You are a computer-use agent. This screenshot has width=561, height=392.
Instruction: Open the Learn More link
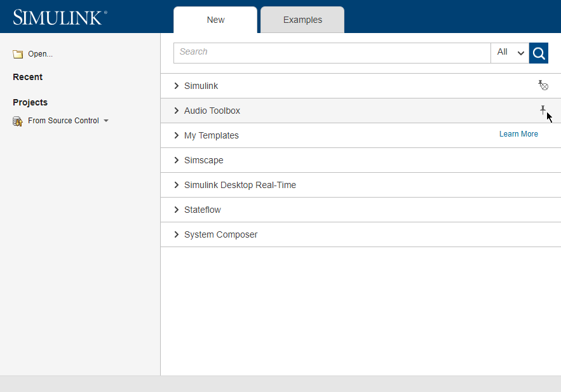(x=518, y=134)
